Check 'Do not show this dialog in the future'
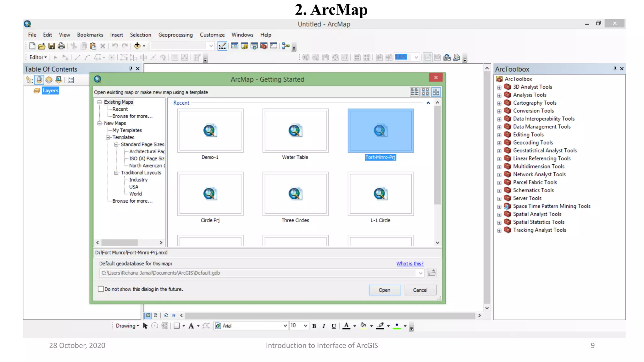The image size is (644, 362). coord(101,289)
